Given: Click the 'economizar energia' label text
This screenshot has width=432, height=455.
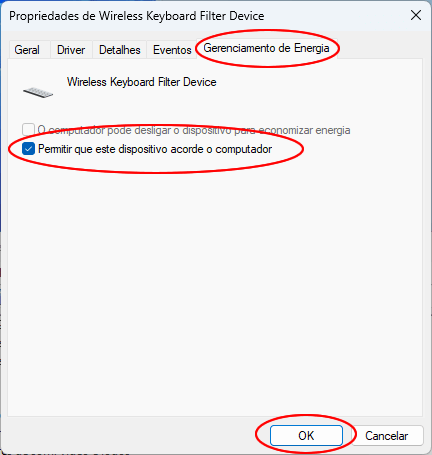Looking at the screenshot, I should tap(304, 130).
